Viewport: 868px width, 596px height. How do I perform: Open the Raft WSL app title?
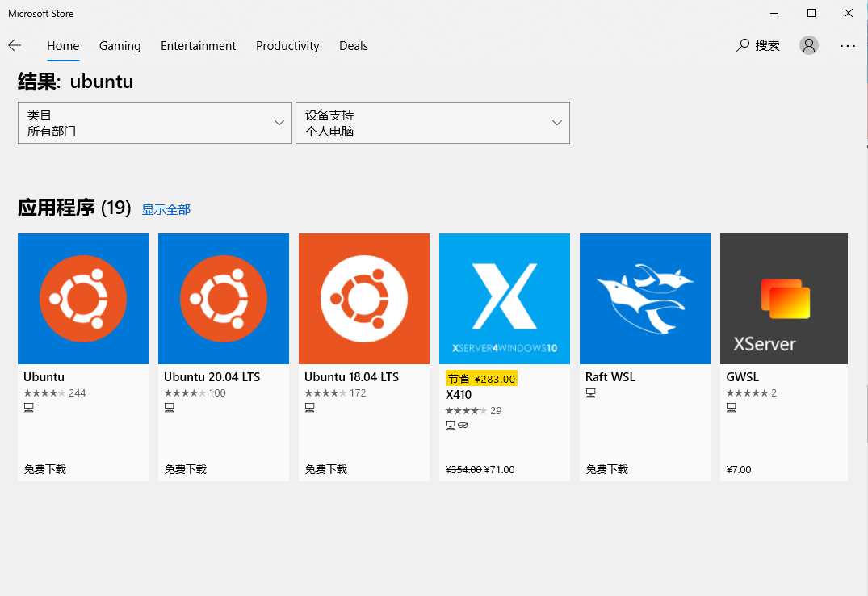pyautogui.click(x=610, y=377)
